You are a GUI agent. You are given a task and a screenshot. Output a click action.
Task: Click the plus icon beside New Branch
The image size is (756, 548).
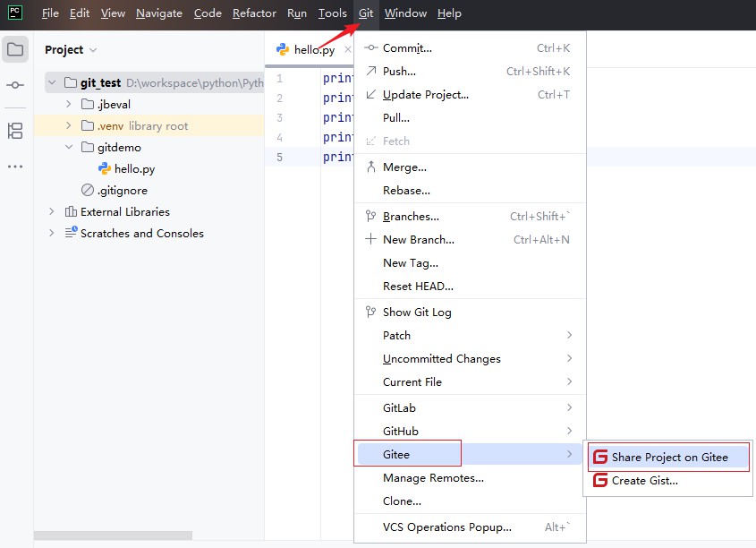tap(370, 239)
